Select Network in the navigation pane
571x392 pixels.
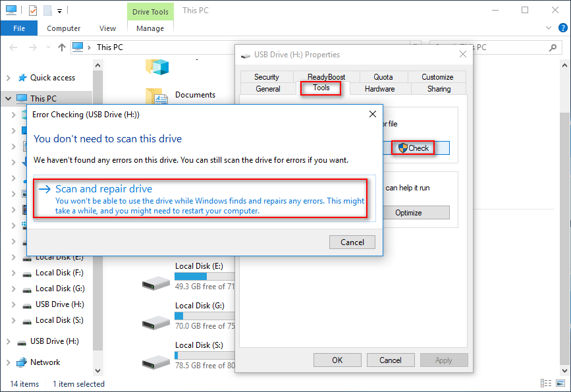click(x=45, y=362)
